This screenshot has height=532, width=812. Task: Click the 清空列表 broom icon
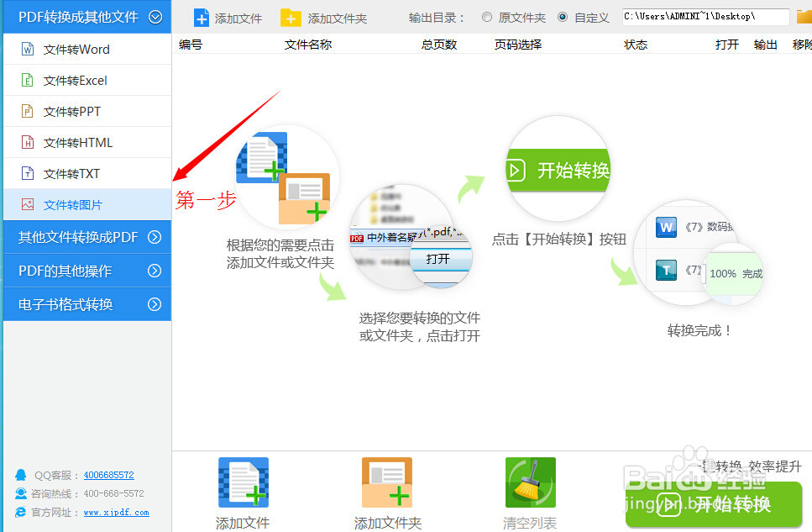[x=530, y=481]
